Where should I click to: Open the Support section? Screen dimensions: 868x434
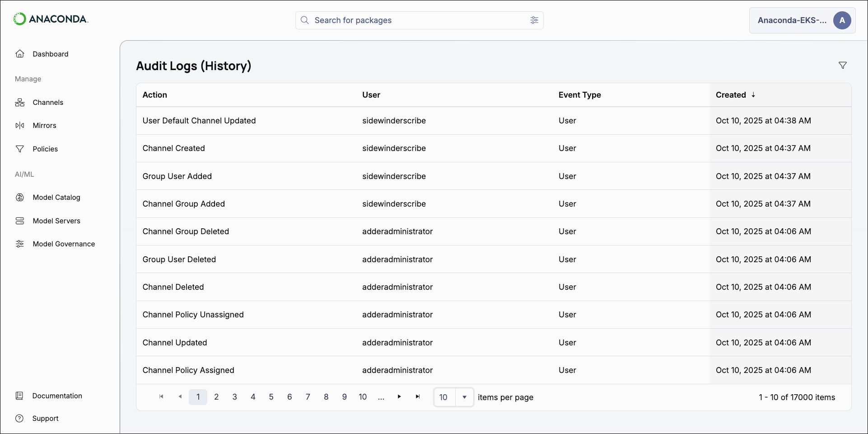coord(45,418)
